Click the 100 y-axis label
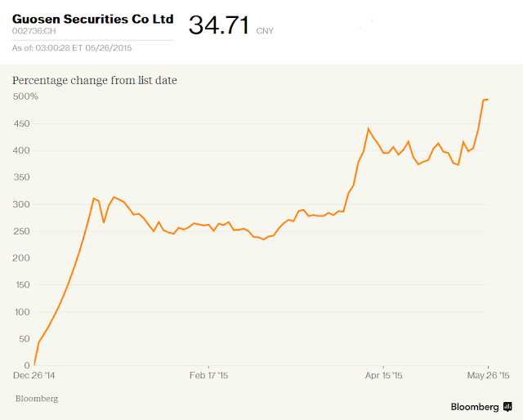 (22, 311)
